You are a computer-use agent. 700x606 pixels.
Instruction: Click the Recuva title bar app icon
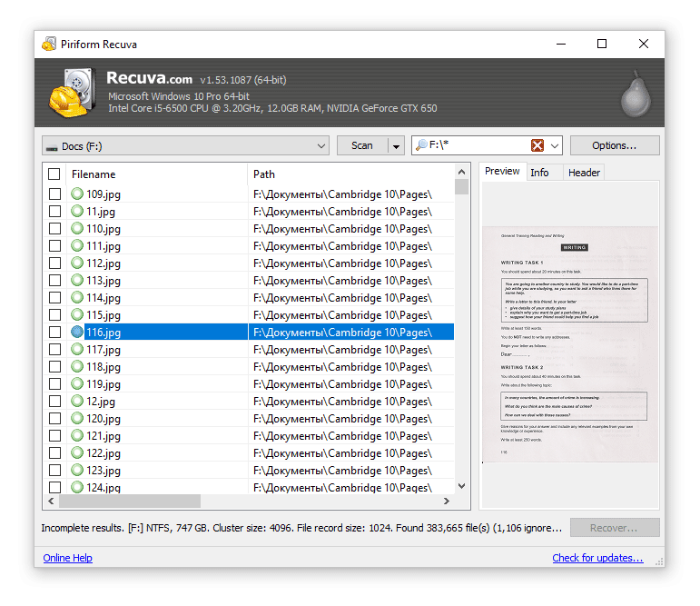pyautogui.click(x=49, y=44)
